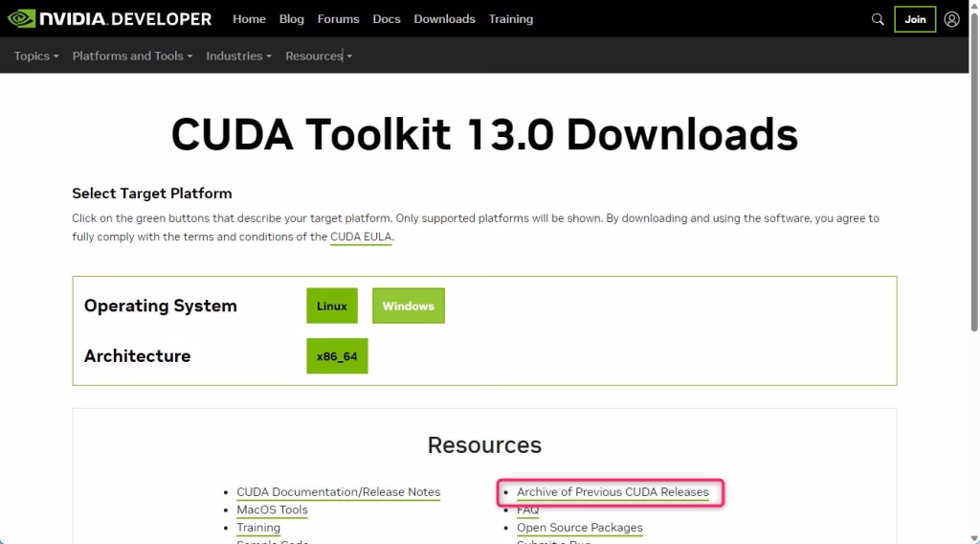This screenshot has width=980, height=544.
Task: Click the NVIDIA Developer logo
Action: [109, 19]
